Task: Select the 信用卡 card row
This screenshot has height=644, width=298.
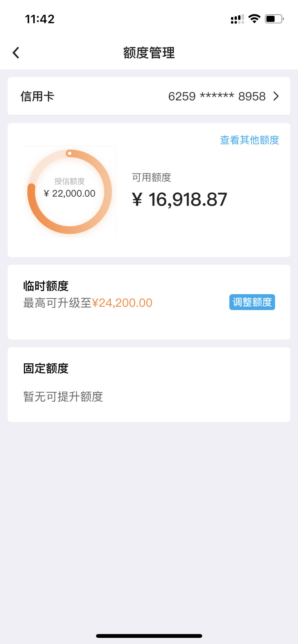Action: point(149,96)
